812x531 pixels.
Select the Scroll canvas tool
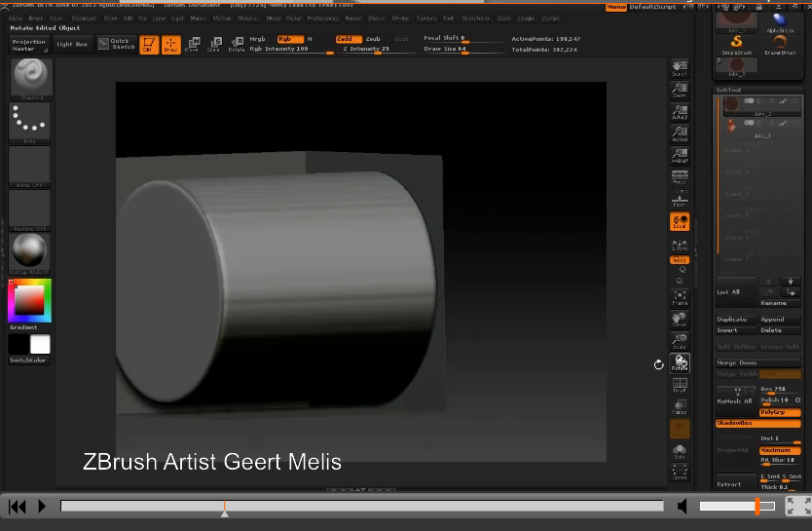click(x=680, y=68)
